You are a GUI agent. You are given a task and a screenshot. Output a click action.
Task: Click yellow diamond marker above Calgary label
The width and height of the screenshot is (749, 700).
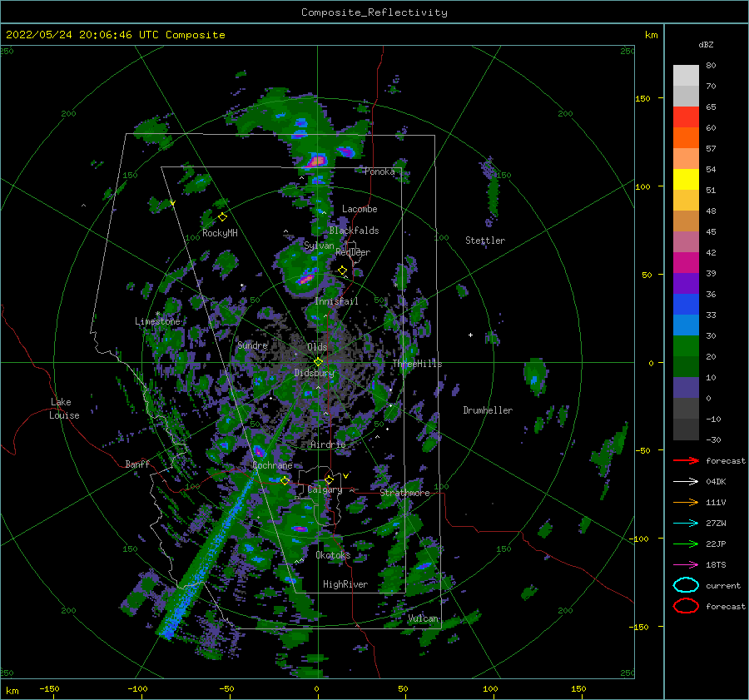click(329, 479)
